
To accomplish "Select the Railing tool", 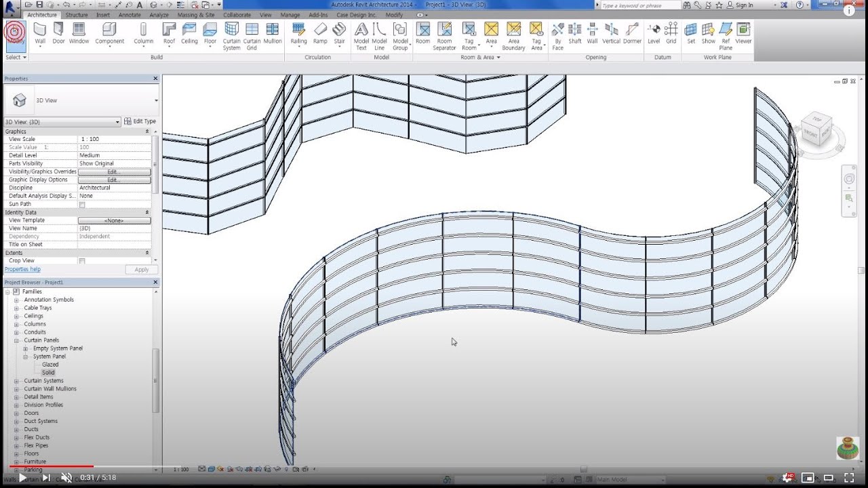I will click(x=298, y=33).
